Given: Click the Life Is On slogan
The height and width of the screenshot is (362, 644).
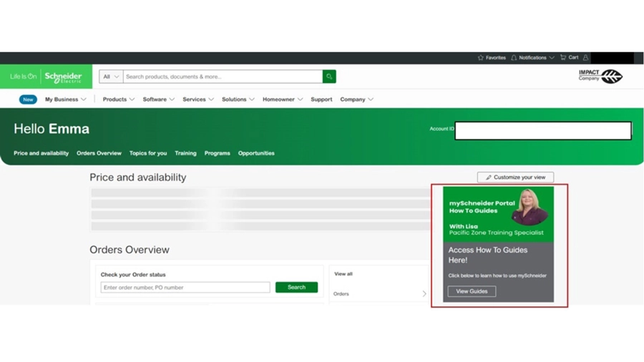Looking at the screenshot, I should click(24, 77).
